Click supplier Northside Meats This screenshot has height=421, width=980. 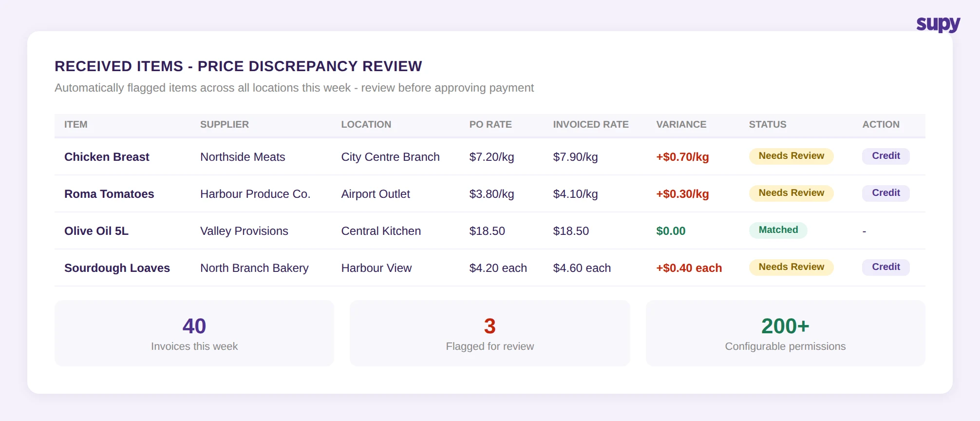click(x=243, y=157)
